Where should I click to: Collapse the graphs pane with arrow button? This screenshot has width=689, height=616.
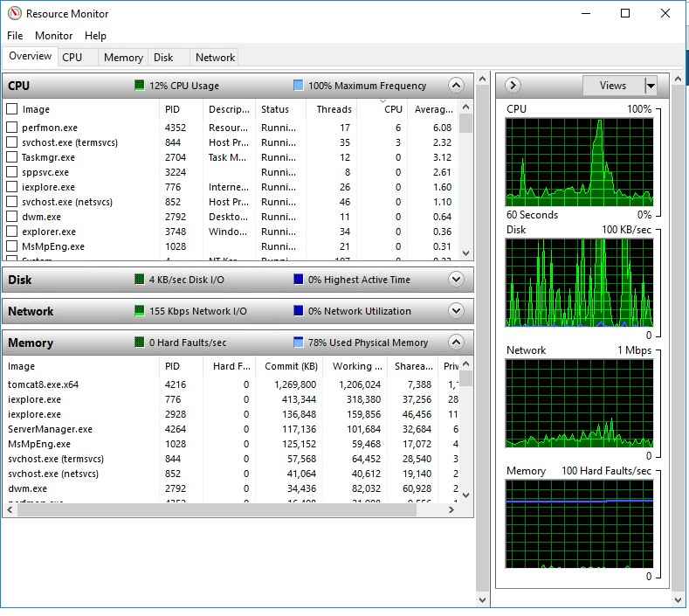click(513, 85)
